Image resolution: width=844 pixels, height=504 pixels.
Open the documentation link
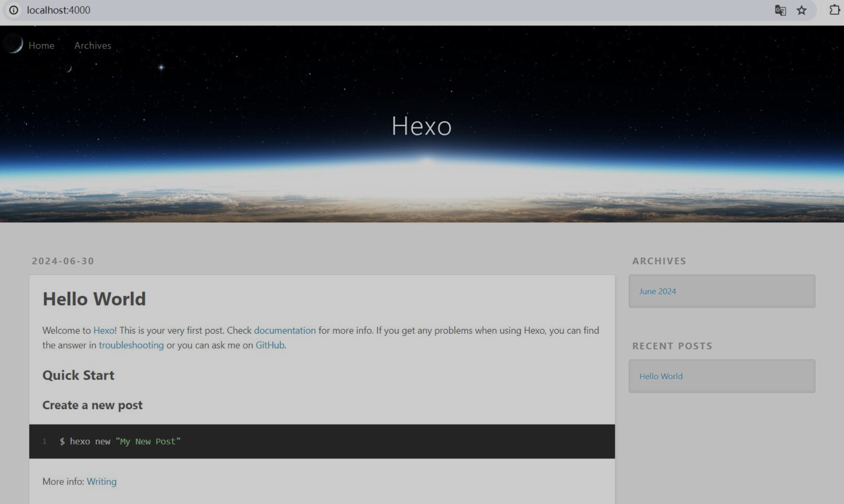285,330
